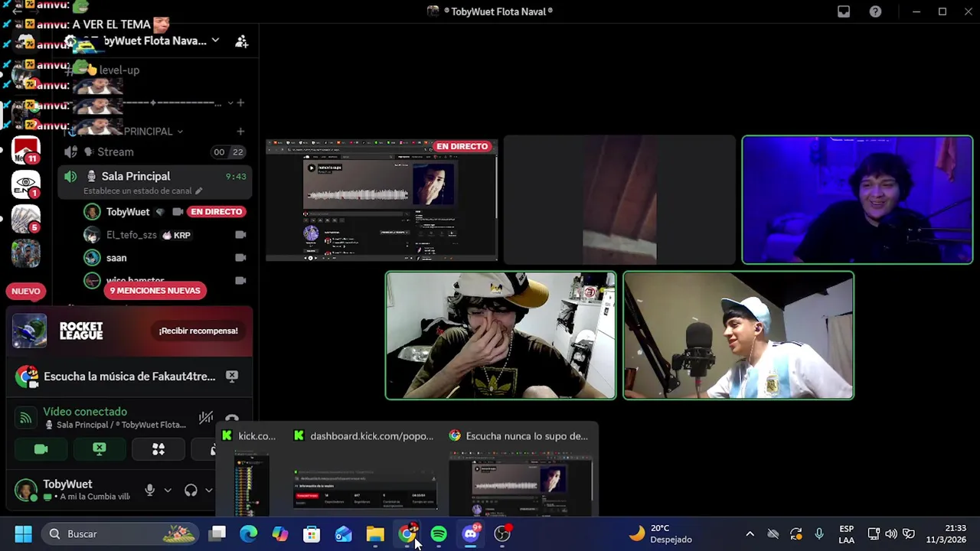Select user TobyWuet in voice list

point(128,212)
